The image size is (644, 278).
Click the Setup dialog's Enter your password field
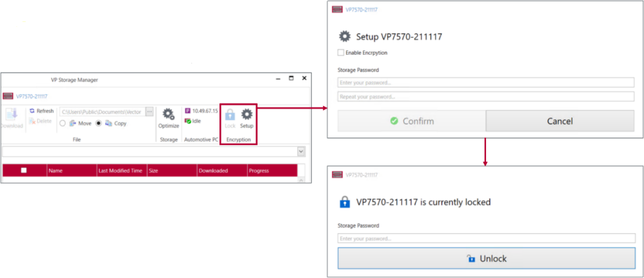click(x=486, y=82)
